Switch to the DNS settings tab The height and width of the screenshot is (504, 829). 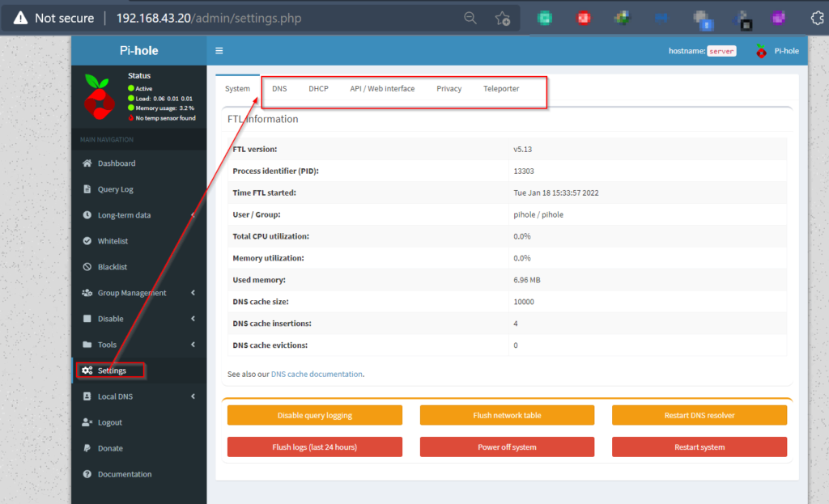(x=279, y=88)
